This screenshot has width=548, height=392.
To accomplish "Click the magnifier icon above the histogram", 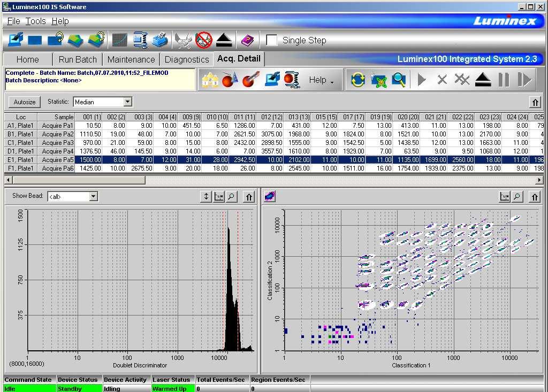I will [231, 197].
